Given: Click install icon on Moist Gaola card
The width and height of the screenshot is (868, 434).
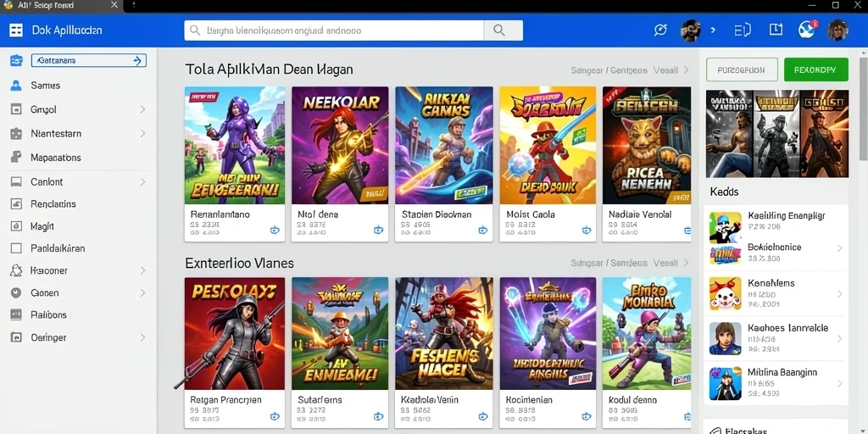Looking at the screenshot, I should click(x=587, y=230).
